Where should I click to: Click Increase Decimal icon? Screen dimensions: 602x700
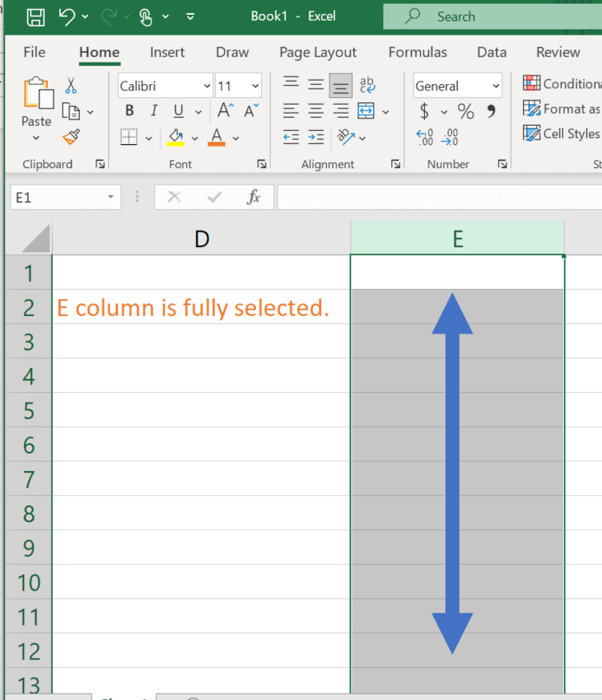coord(425,138)
